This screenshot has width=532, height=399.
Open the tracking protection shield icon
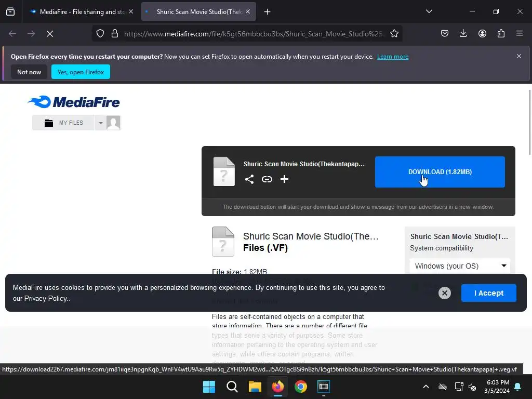[x=100, y=34]
